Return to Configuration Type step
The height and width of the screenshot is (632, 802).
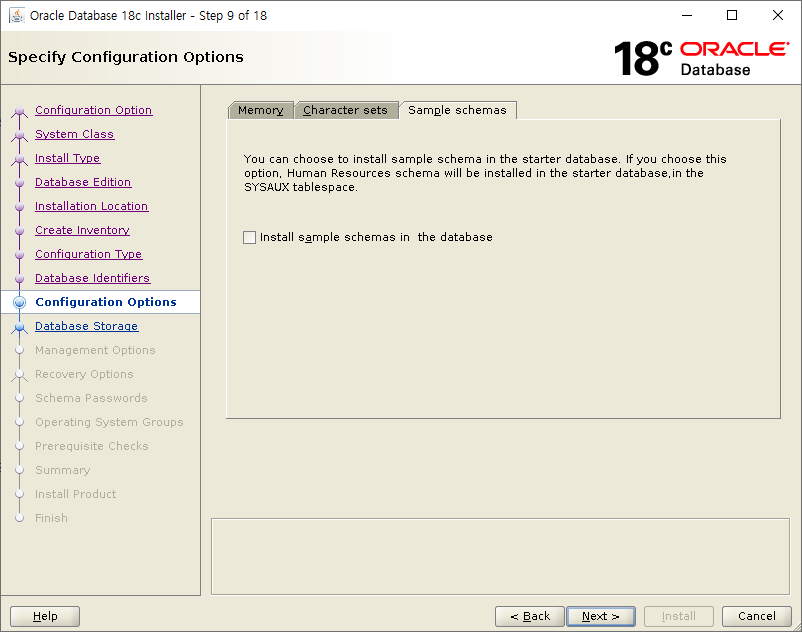click(88, 254)
